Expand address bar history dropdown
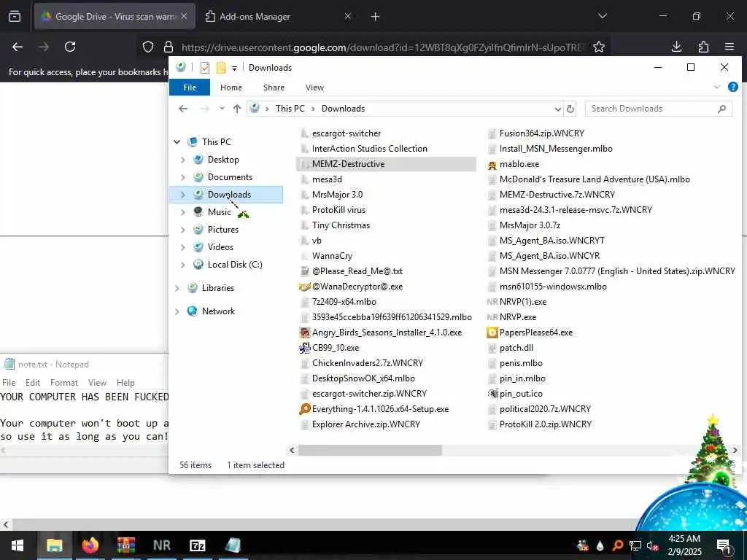 [x=558, y=109]
